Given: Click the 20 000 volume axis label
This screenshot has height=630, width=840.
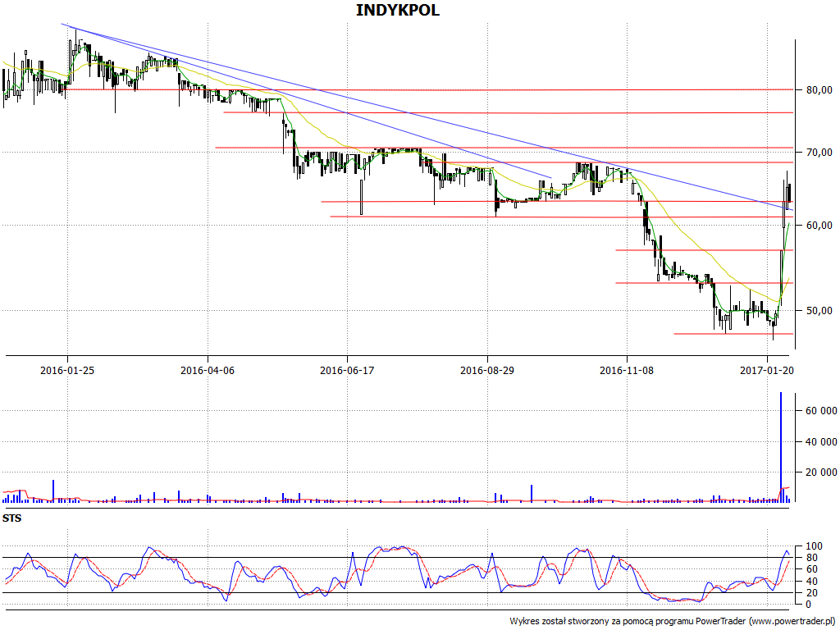Looking at the screenshot, I should [x=821, y=472].
